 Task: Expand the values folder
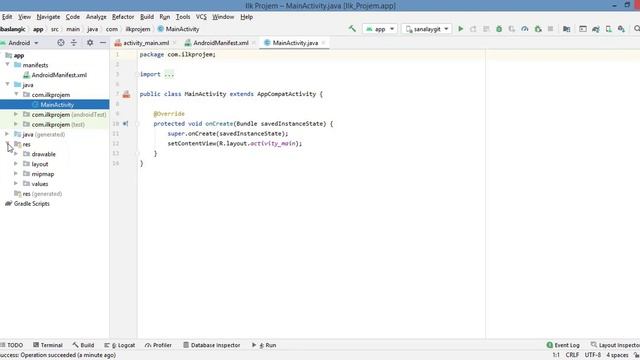click(16, 184)
